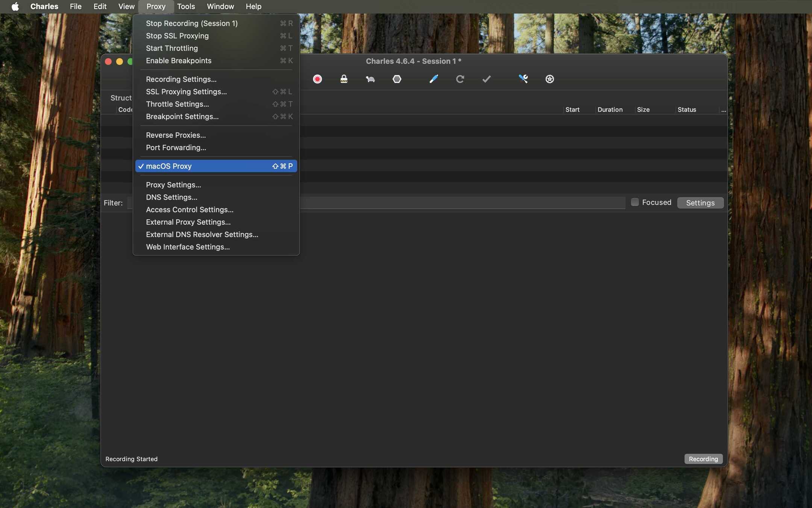The width and height of the screenshot is (812, 508).
Task: Open Access Control Settings...
Action: [x=216, y=210]
